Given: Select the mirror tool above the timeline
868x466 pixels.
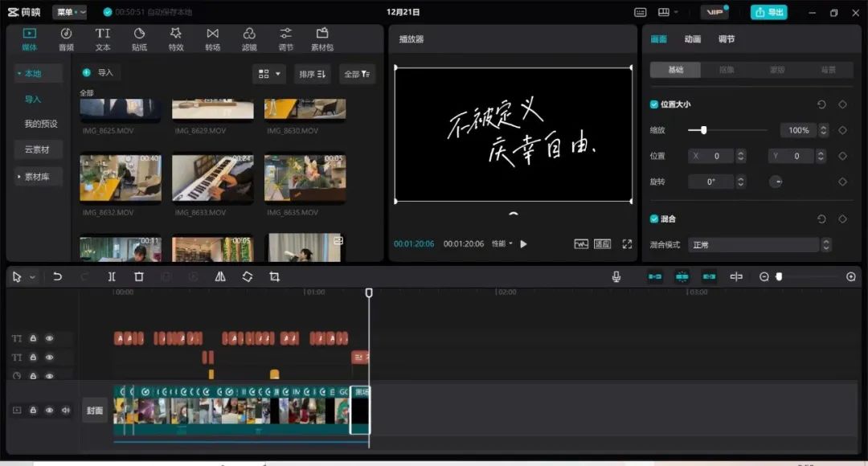Looking at the screenshot, I should pos(219,276).
